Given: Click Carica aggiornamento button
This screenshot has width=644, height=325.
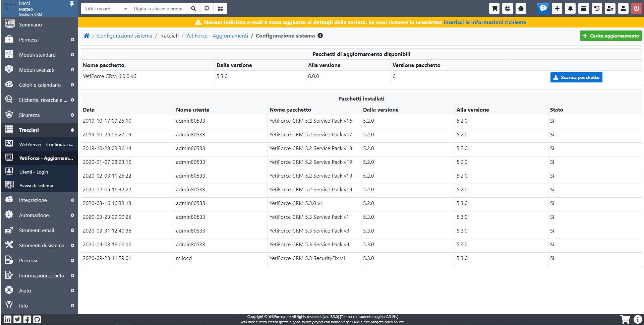Looking at the screenshot, I should pos(611,36).
